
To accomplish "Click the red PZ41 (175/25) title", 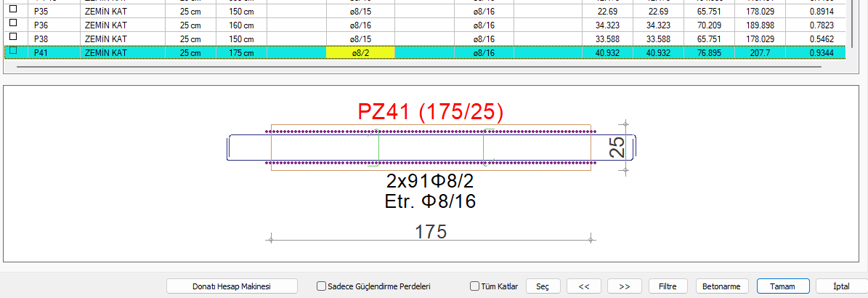I will [430, 112].
